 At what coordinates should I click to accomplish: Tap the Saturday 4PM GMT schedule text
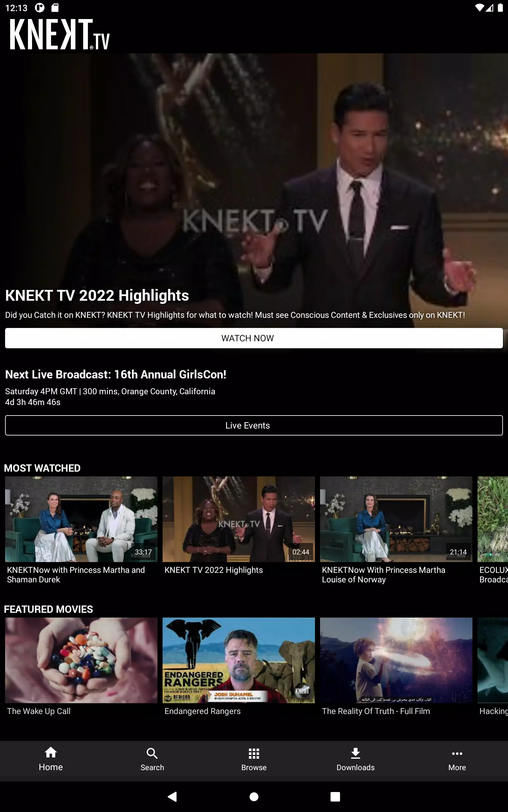click(110, 392)
